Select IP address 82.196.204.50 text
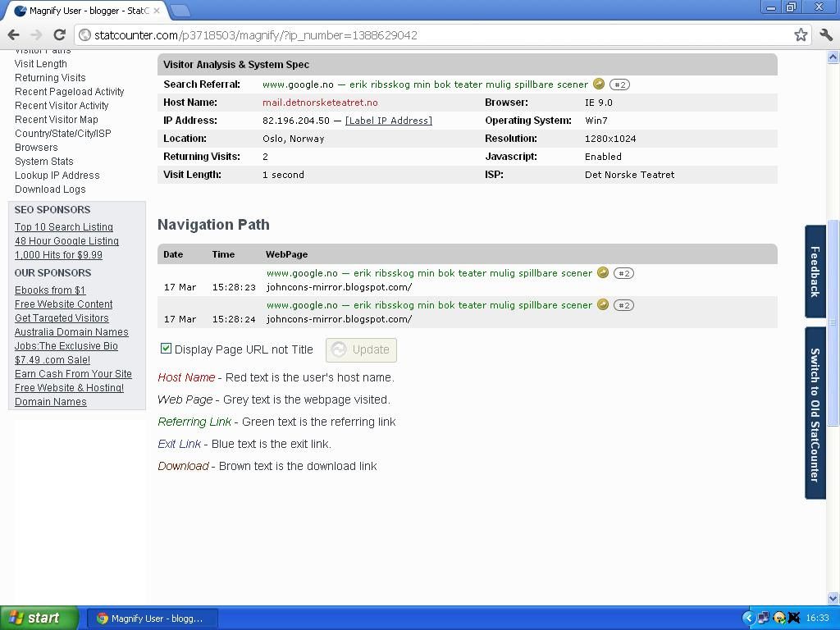The width and height of the screenshot is (840, 630). click(x=295, y=121)
